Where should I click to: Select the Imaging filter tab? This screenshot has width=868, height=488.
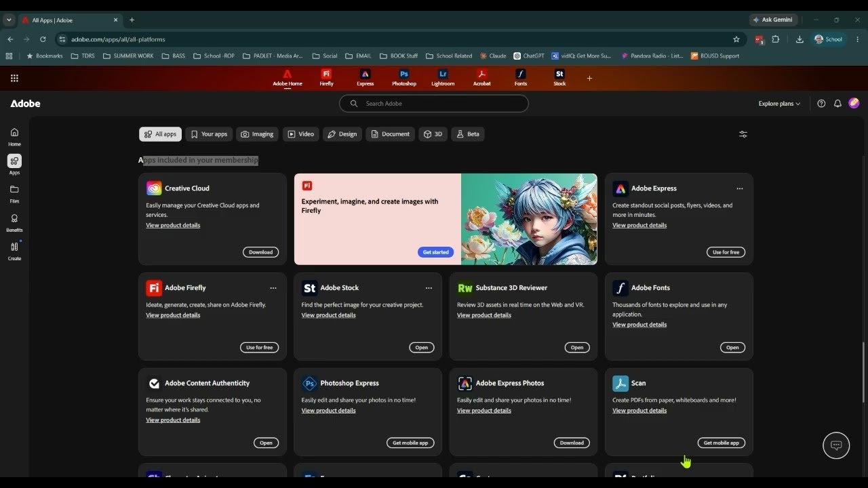[257, 134]
